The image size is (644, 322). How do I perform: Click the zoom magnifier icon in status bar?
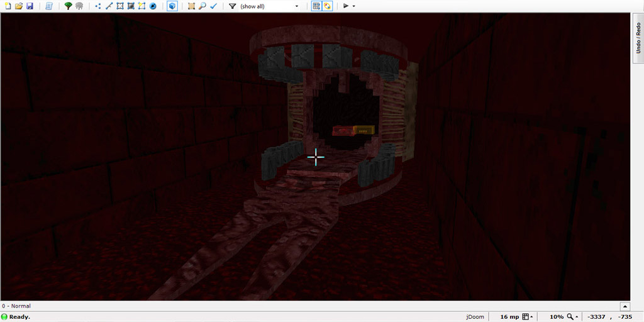click(570, 317)
